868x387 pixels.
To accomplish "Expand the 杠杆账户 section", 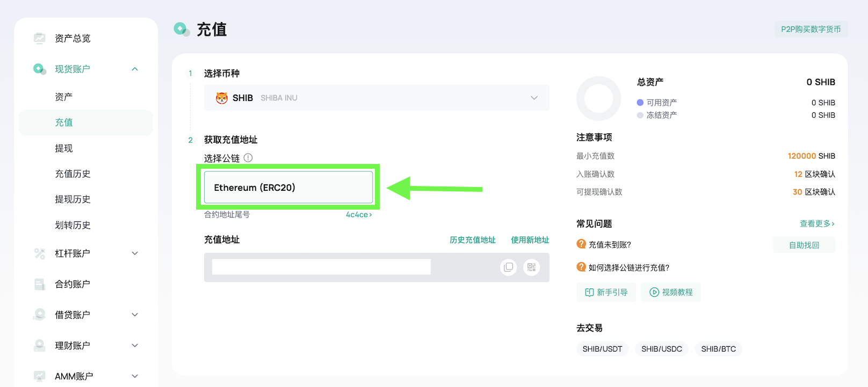I will (135, 253).
